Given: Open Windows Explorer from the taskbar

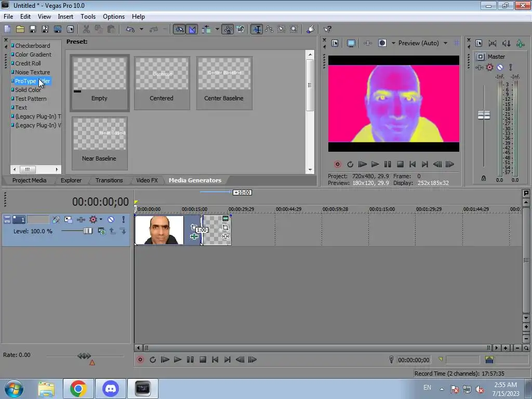Looking at the screenshot, I should [x=46, y=389].
